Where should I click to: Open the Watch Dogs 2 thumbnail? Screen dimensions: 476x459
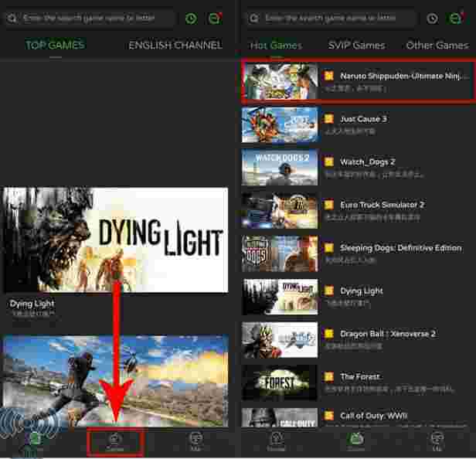[280, 167]
